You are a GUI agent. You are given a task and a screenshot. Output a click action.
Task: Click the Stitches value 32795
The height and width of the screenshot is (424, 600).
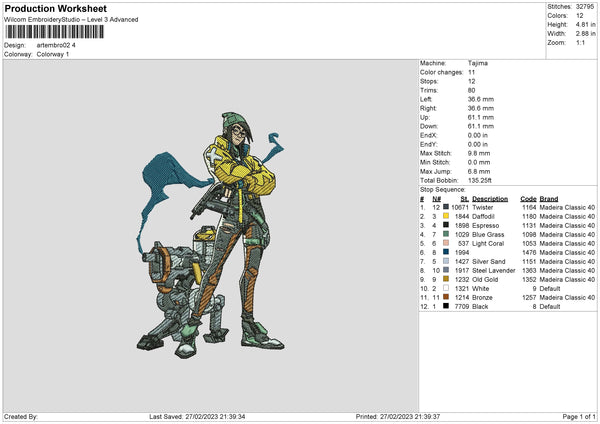pos(585,7)
